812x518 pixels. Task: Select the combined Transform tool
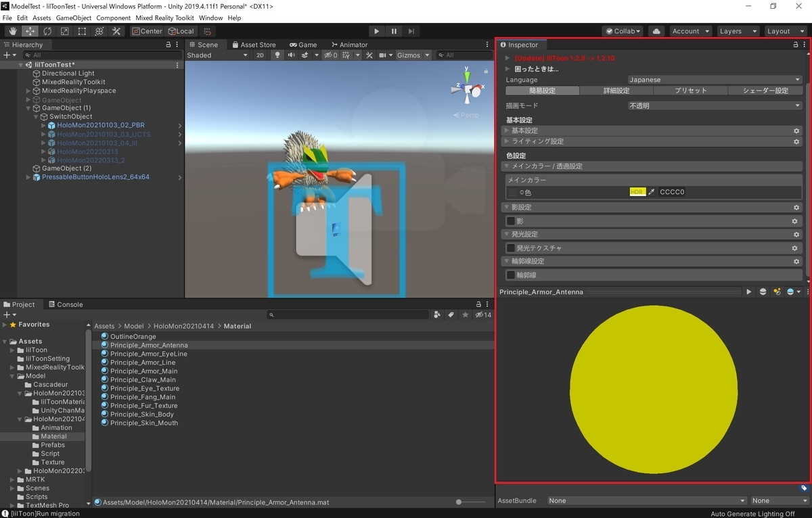pos(99,31)
